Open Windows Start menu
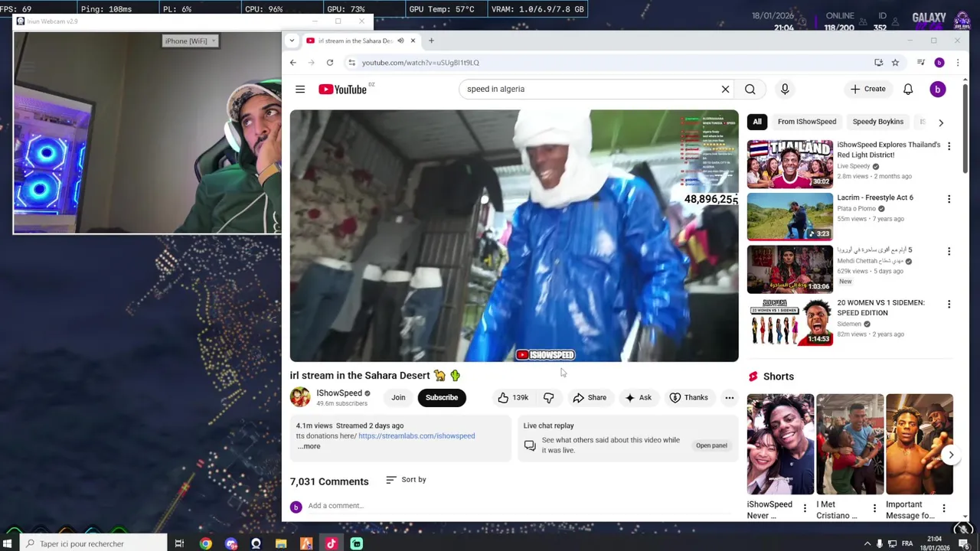 pyautogui.click(x=8, y=543)
